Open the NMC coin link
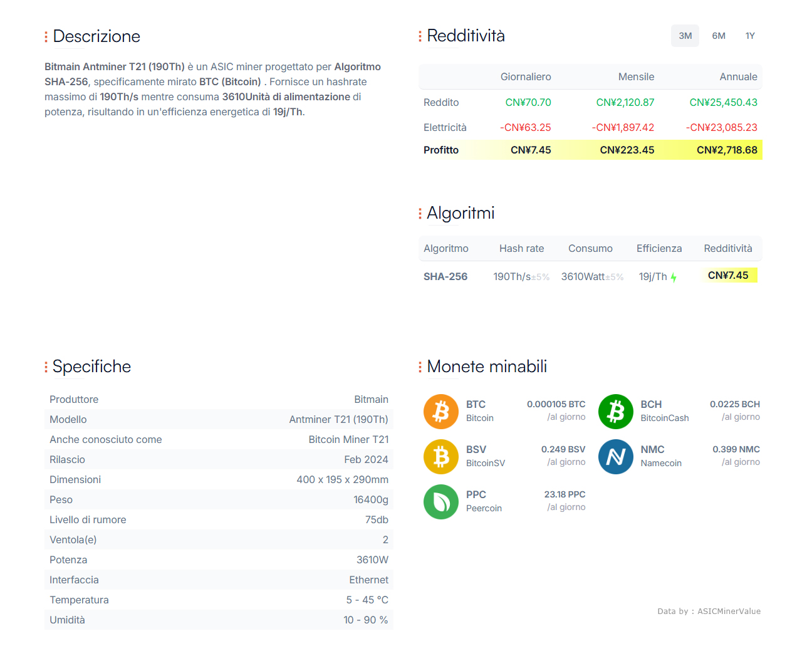812x651 pixels. 652,450
